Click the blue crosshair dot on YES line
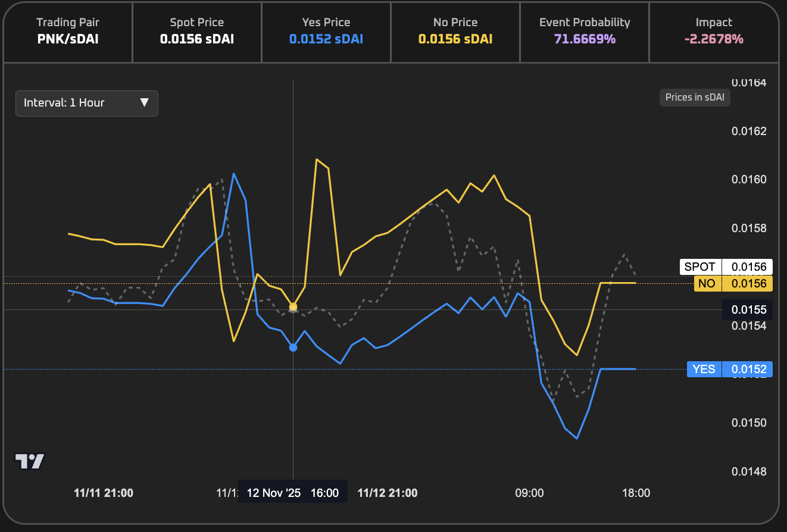Screen dimensions: 787x532 (x=293, y=348)
